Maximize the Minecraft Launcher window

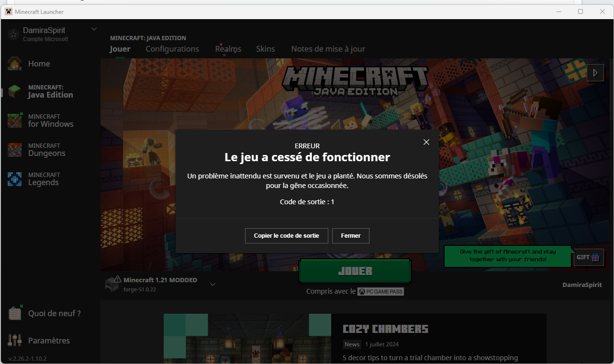[581, 11]
